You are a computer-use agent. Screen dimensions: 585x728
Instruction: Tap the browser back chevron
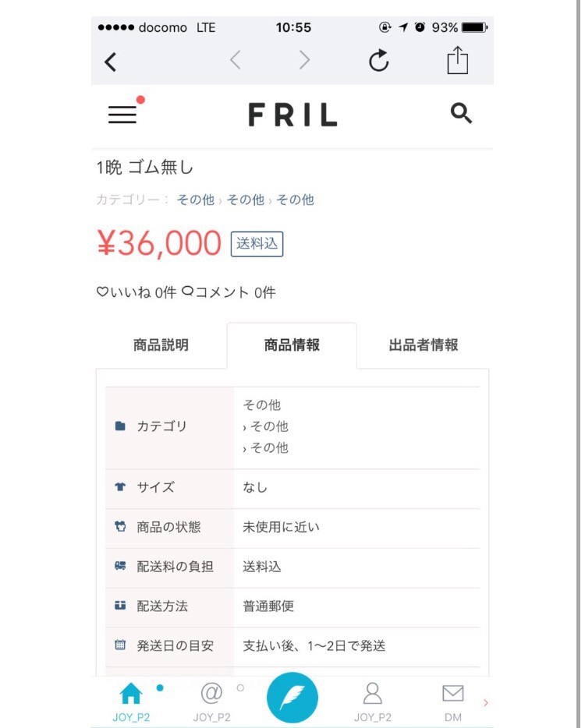coord(111,62)
